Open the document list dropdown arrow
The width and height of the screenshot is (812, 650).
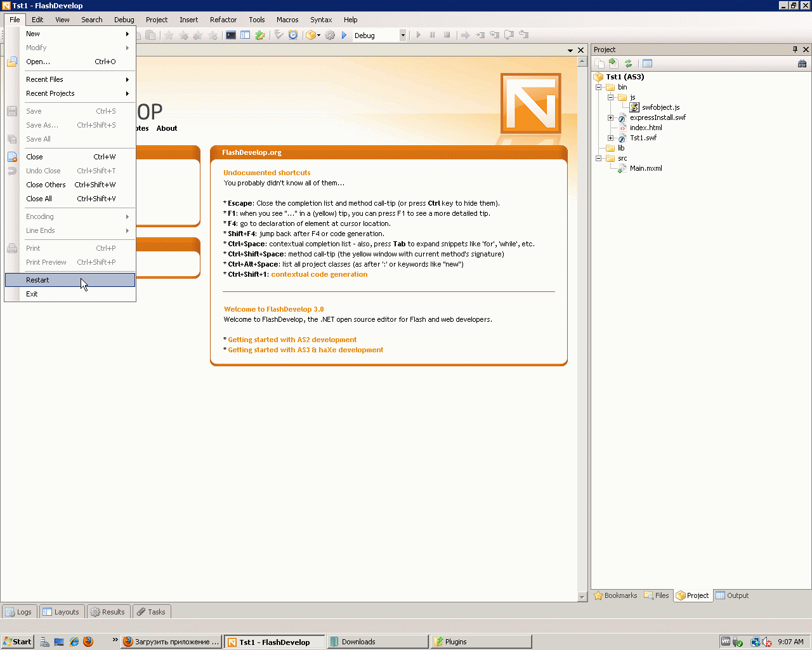pos(570,50)
